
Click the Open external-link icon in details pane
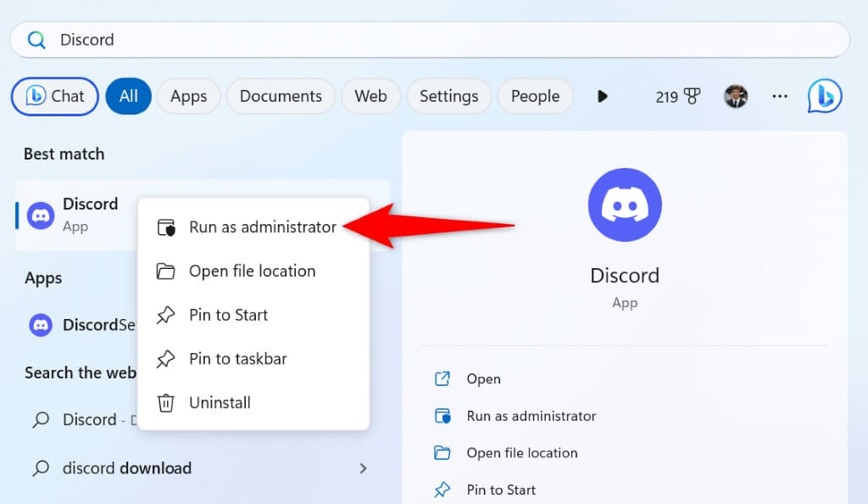pyautogui.click(x=442, y=378)
